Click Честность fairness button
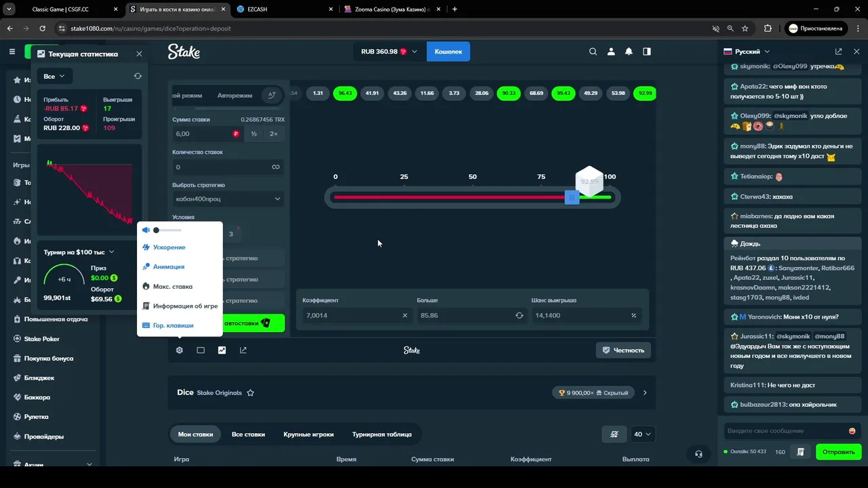 (x=623, y=350)
